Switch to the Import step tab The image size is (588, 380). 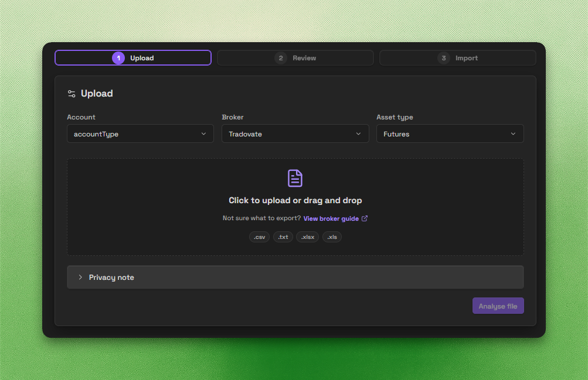pyautogui.click(x=457, y=58)
